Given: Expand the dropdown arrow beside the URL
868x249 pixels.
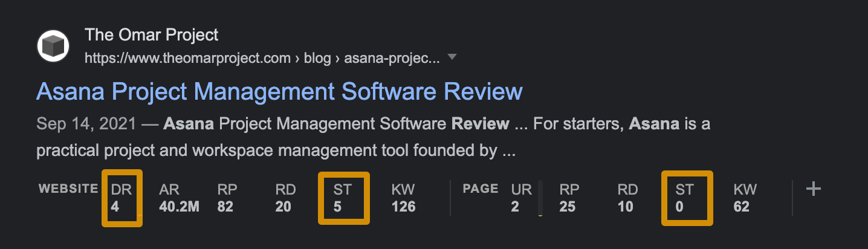Looking at the screenshot, I should (452, 58).
